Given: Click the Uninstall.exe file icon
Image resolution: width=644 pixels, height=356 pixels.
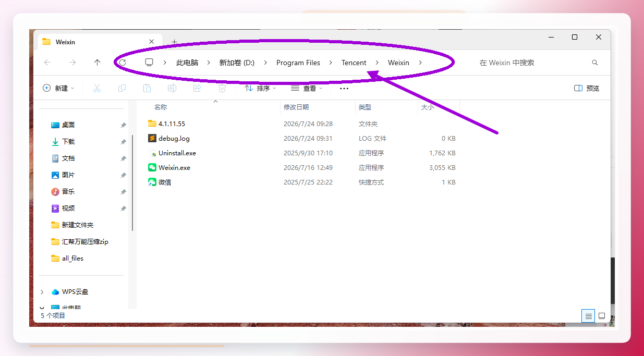Looking at the screenshot, I should pos(152,153).
